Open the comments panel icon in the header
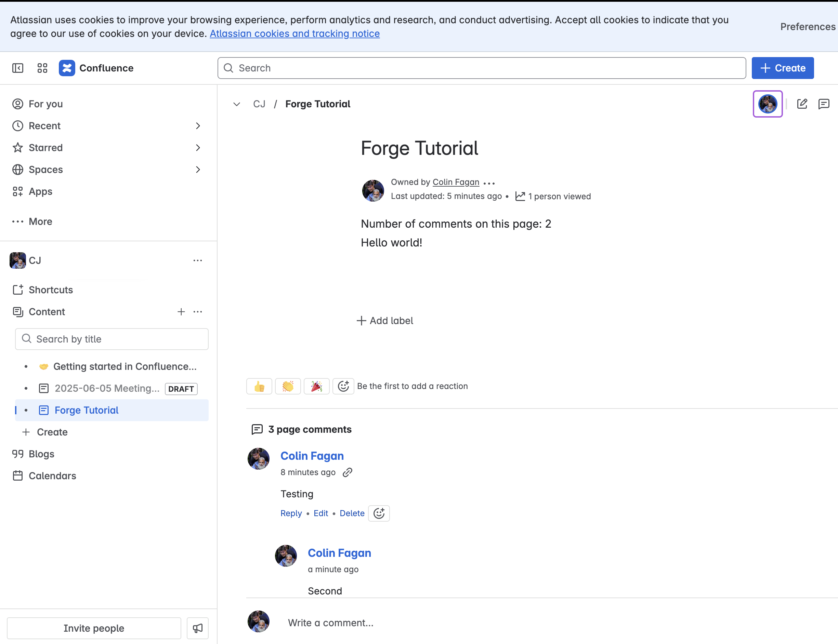The image size is (838, 644). pos(823,104)
